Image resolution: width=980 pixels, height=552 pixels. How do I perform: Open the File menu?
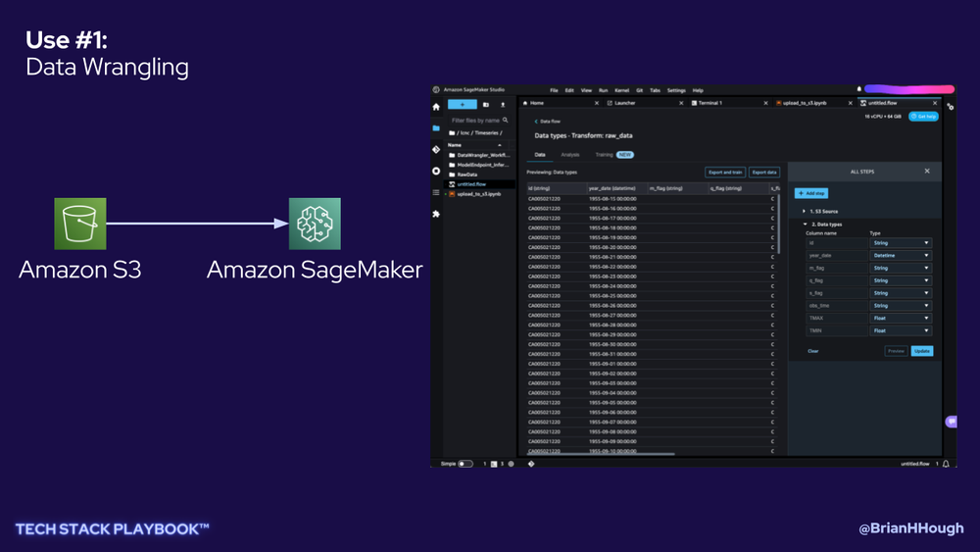pyautogui.click(x=554, y=90)
